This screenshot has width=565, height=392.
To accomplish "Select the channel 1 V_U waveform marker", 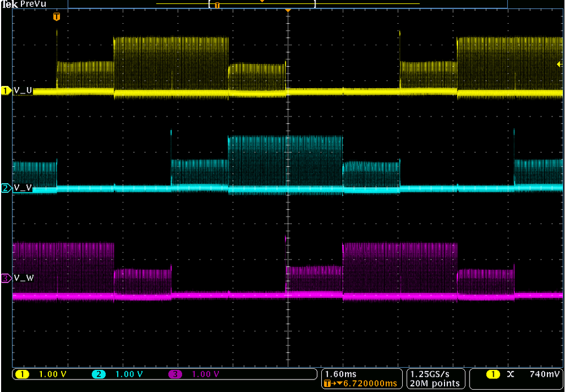I will click(6, 91).
